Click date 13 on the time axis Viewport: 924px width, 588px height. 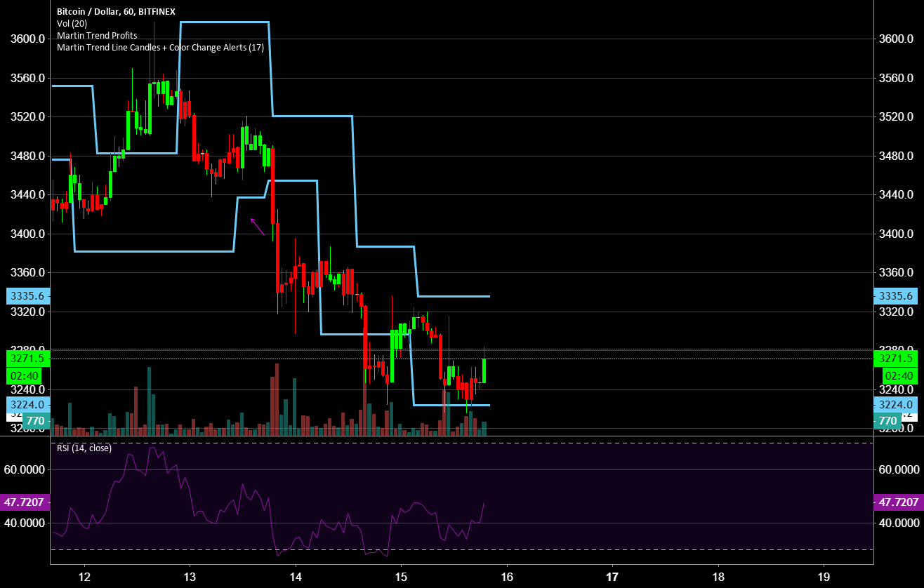(190, 577)
